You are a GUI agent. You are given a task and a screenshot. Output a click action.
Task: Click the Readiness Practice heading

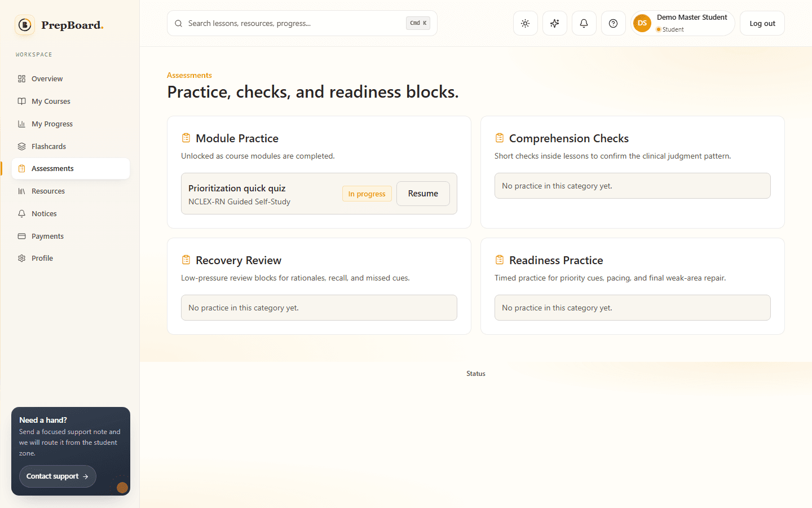point(556,260)
